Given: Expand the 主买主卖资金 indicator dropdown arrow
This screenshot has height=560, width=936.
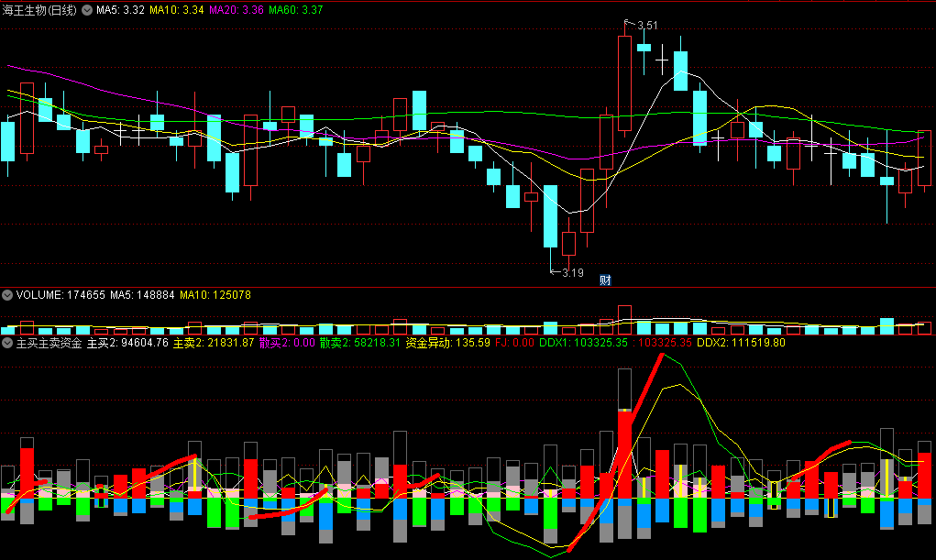Looking at the screenshot, I should (x=7, y=343).
